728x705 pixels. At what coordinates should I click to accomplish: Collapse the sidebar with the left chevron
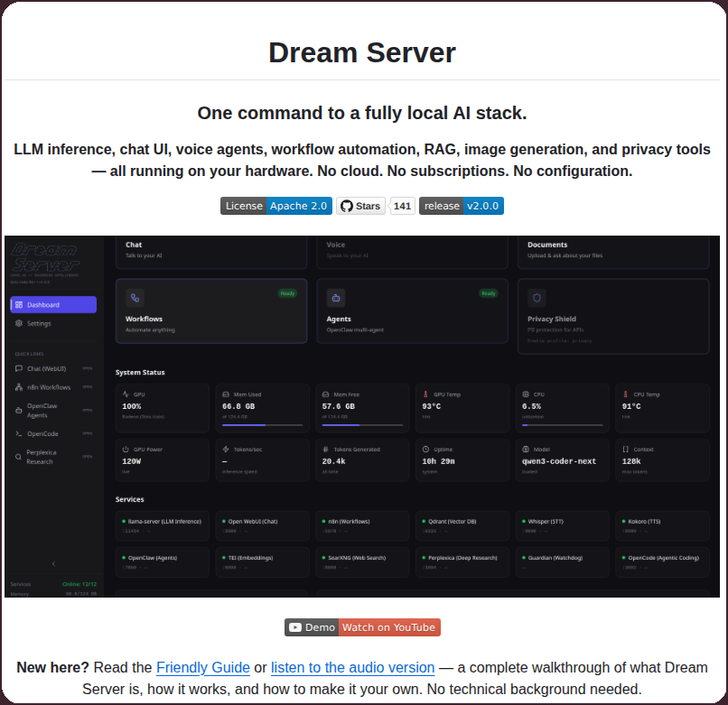point(53,563)
